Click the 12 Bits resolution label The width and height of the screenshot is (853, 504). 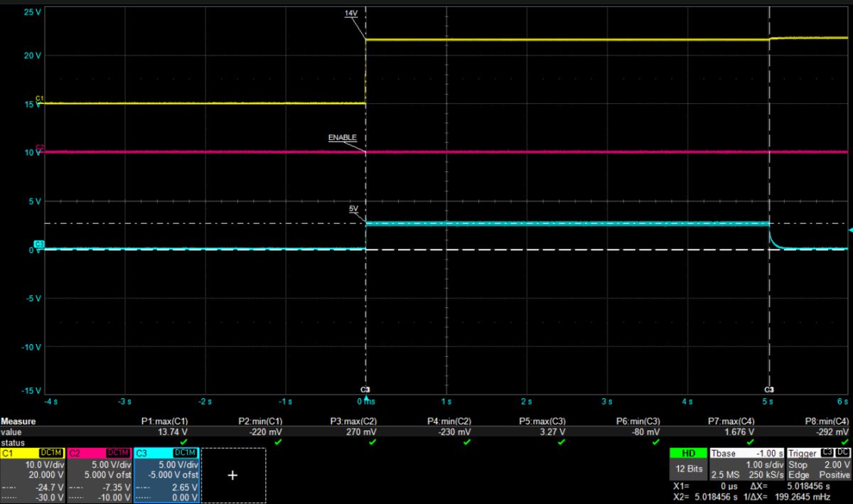coord(688,469)
